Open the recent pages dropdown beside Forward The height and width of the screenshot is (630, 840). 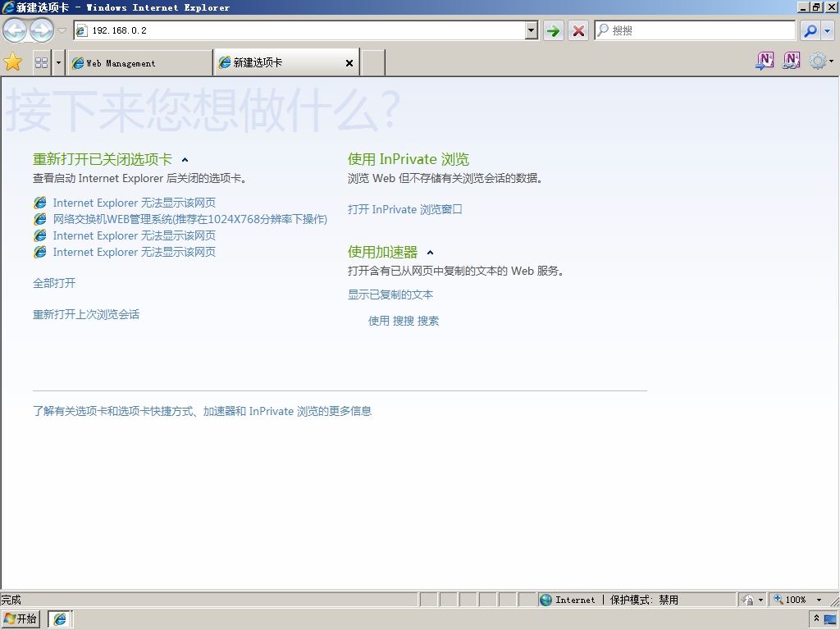[x=62, y=30]
